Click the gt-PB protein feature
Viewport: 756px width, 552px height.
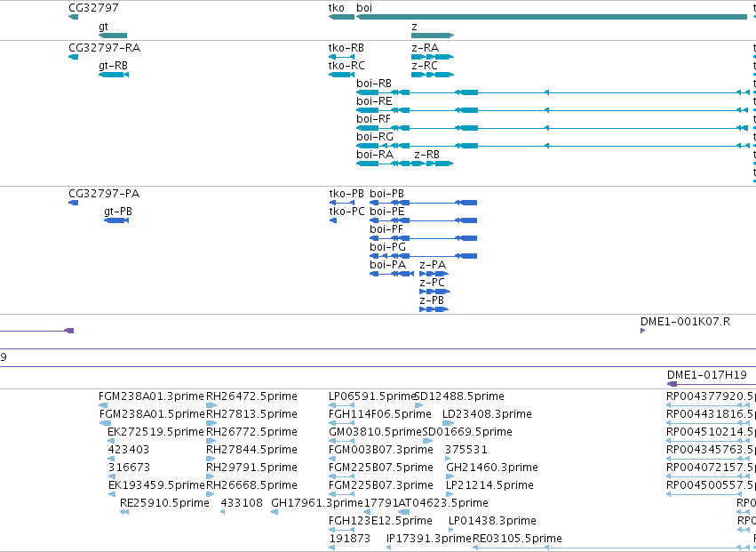point(116,220)
